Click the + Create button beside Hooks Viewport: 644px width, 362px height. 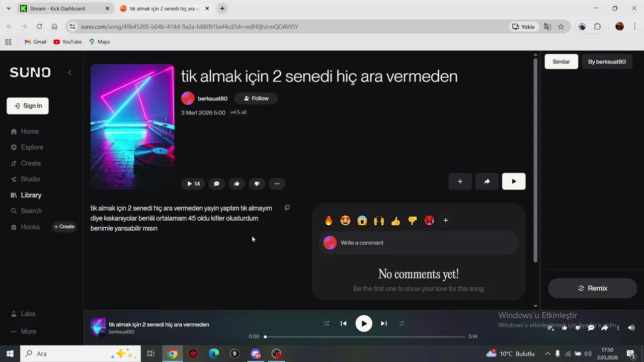pos(64,227)
